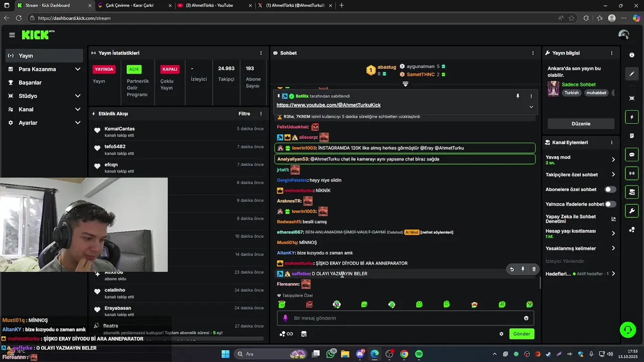Click the info icon in right sidebar
Viewport: 644px width, 362px height.
(632, 55)
